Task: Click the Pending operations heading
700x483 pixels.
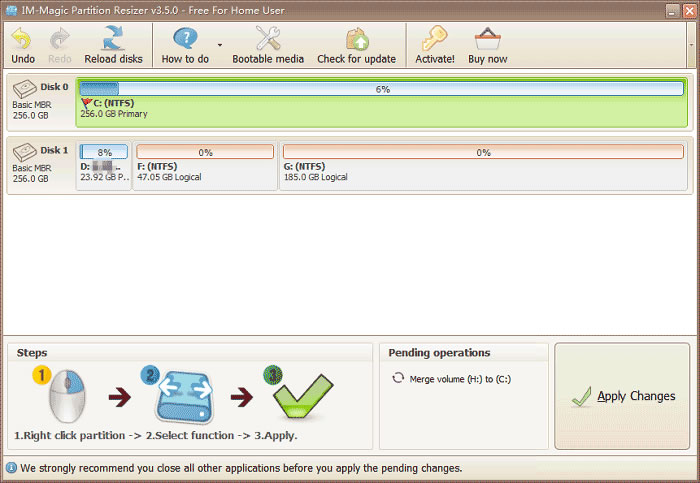Action: point(439,353)
